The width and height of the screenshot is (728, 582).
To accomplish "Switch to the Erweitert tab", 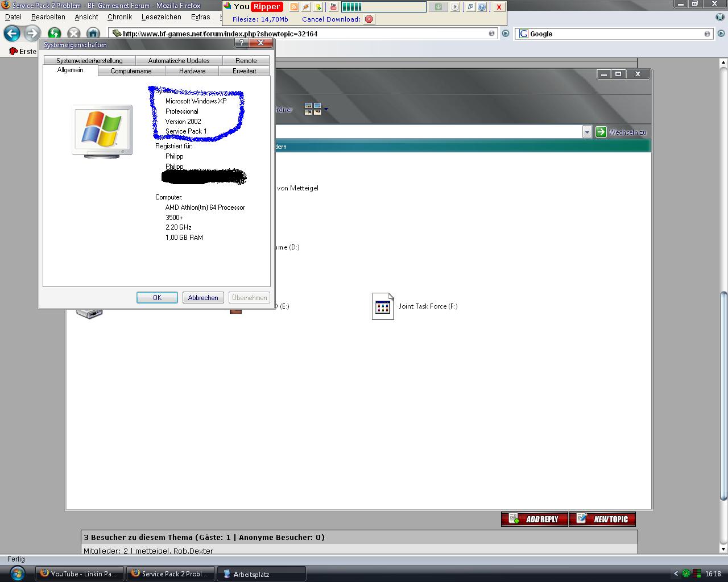I will point(245,71).
